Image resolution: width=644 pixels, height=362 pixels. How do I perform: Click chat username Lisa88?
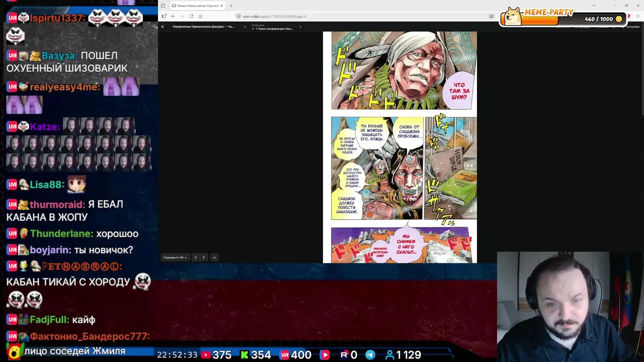click(47, 185)
